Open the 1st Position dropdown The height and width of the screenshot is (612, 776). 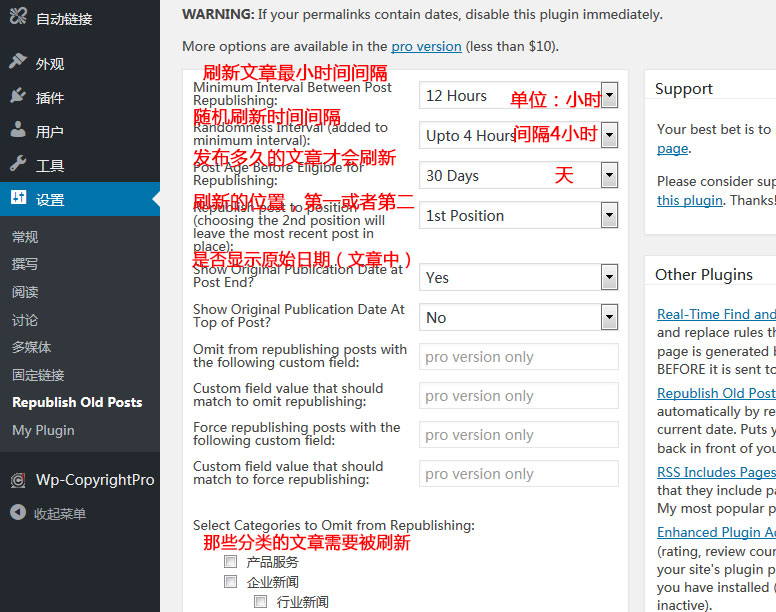518,216
